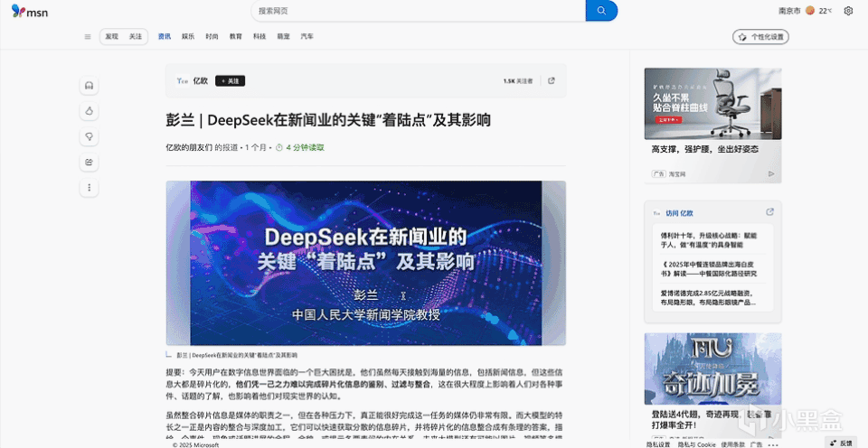868x448 pixels.
Task: Switch to the 关注 tab
Action: click(x=136, y=36)
